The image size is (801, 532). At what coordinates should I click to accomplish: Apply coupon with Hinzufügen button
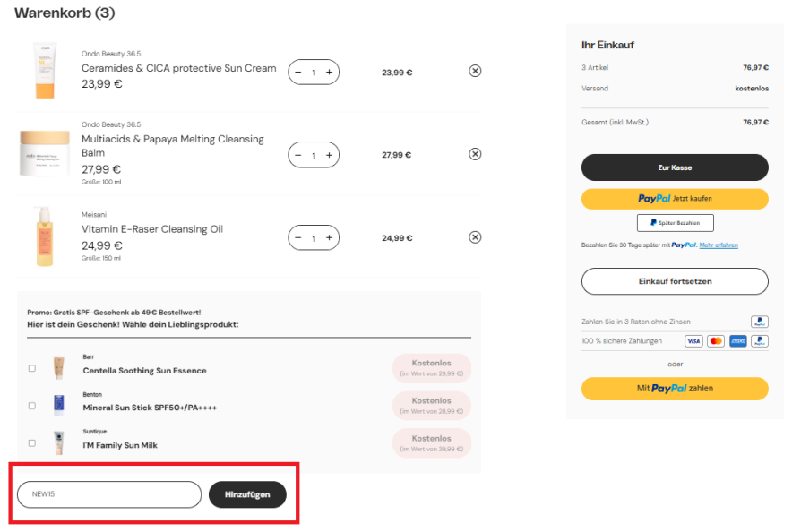[247, 494]
